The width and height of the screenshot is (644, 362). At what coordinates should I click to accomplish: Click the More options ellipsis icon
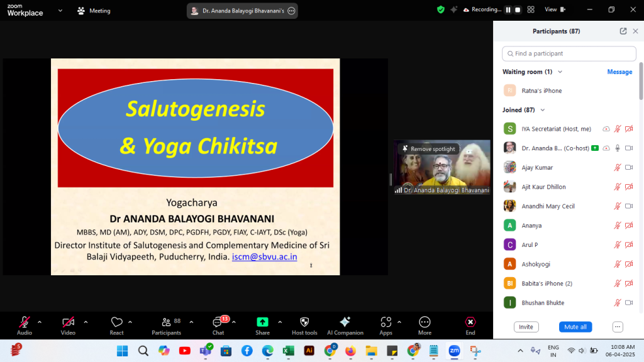[425, 322]
